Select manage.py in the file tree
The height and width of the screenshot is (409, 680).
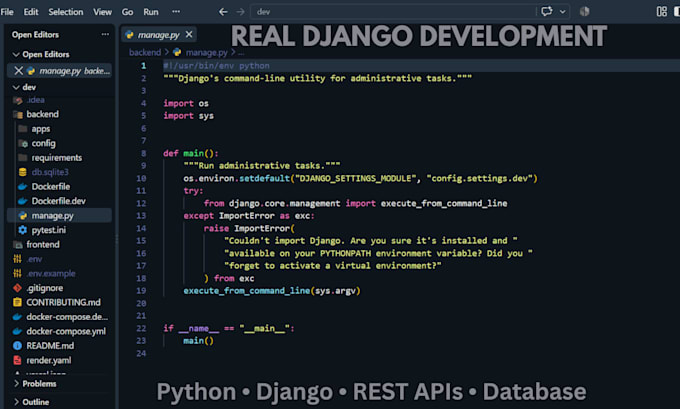[59, 216]
